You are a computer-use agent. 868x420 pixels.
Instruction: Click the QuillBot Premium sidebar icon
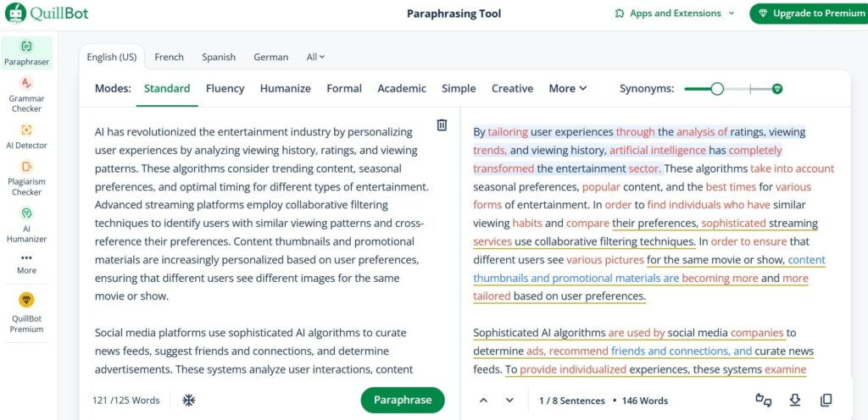click(x=26, y=312)
